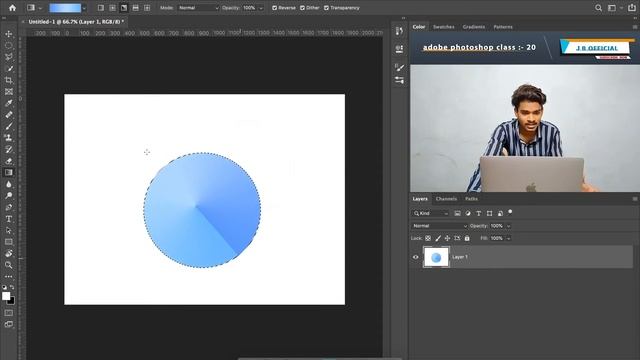Toggle the Reverse checkbox
The width and height of the screenshot is (640, 360).
[x=274, y=8]
